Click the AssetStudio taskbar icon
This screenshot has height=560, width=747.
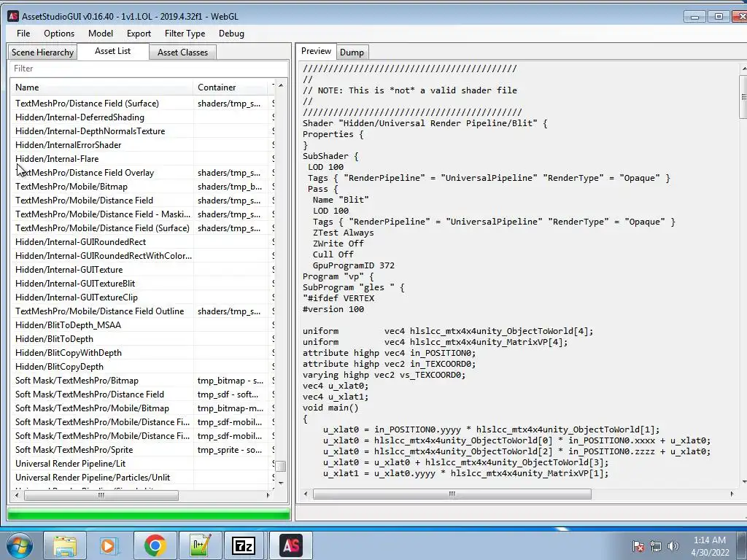click(x=291, y=545)
